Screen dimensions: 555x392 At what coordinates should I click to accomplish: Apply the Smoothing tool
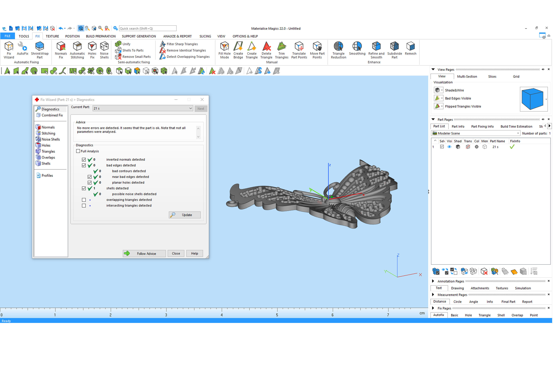(x=357, y=49)
